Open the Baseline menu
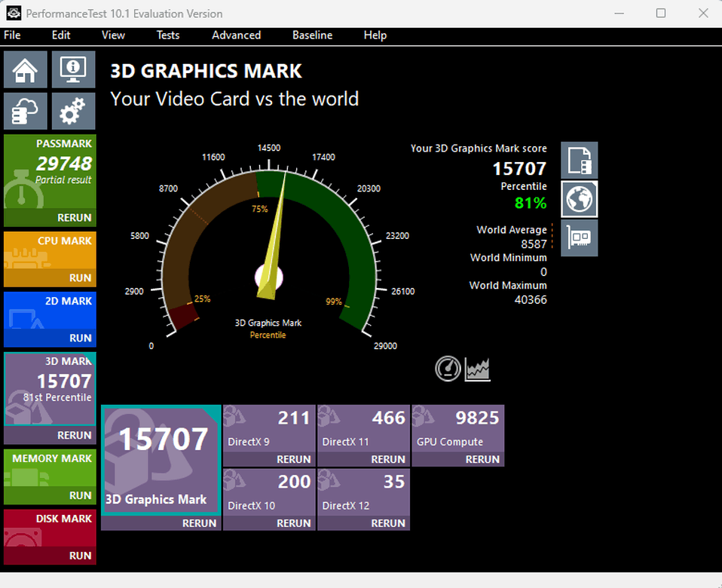 click(x=313, y=35)
